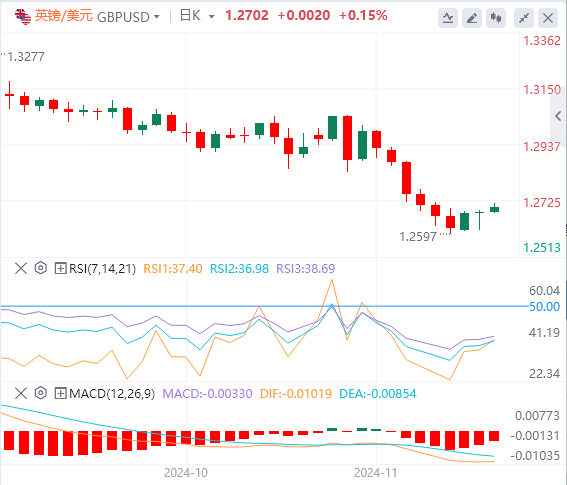Open the GBPUSD symbol dropdown
The width and height of the screenshot is (567, 485).
157,17
